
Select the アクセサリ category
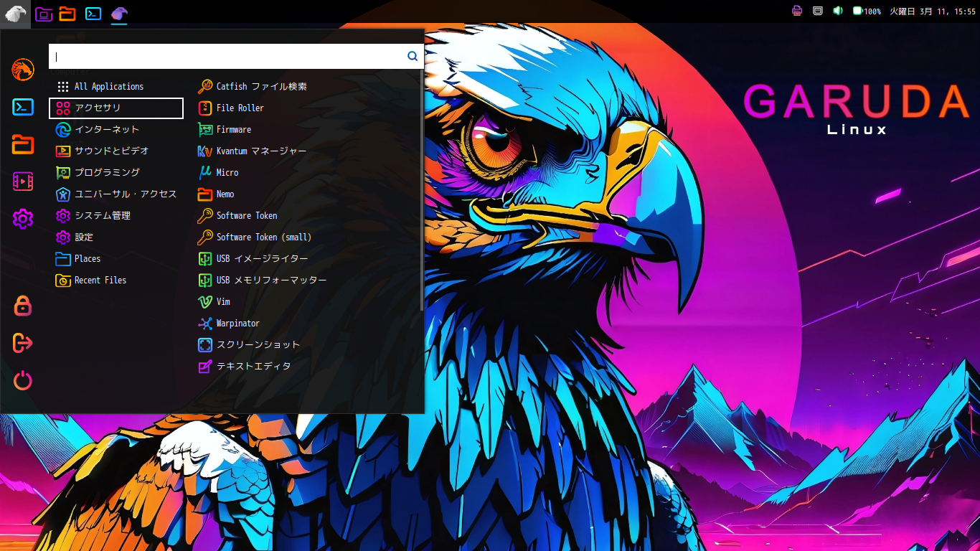tap(116, 108)
